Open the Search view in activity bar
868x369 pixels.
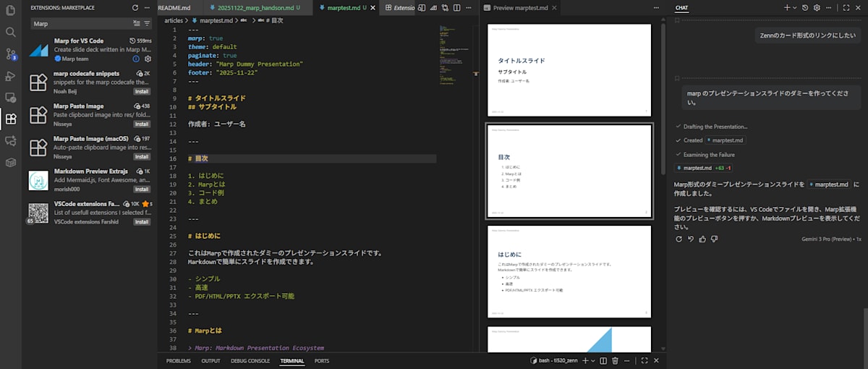[x=10, y=32]
